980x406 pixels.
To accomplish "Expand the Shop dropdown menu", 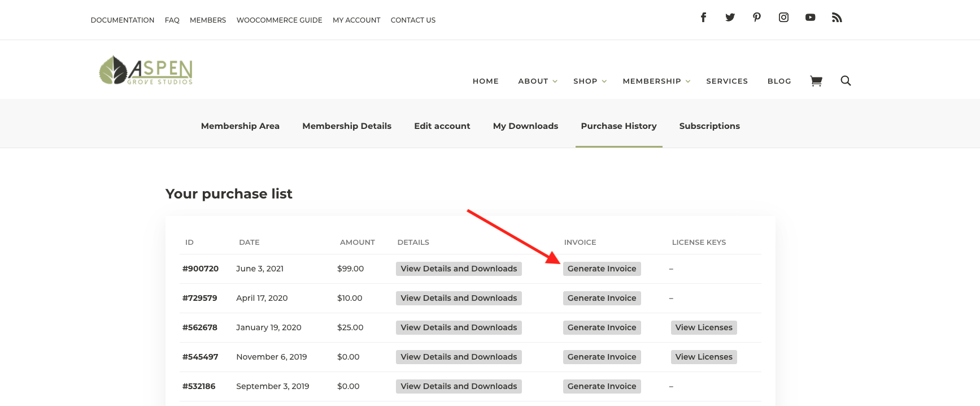I will [x=590, y=81].
